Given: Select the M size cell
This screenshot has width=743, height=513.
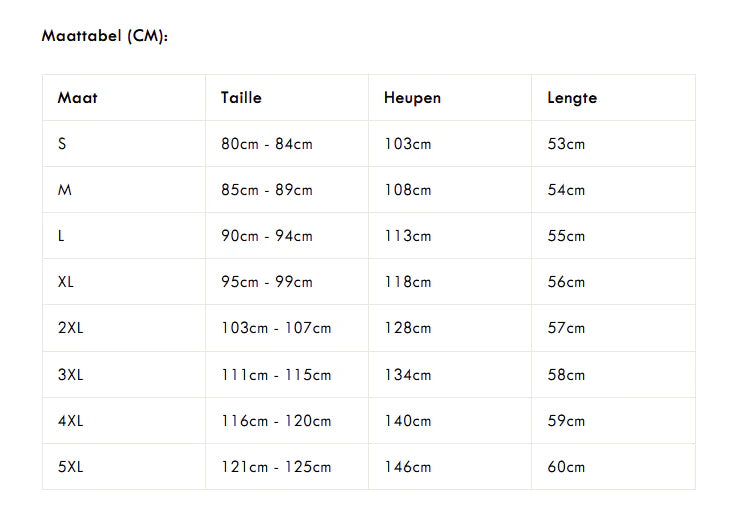Looking at the screenshot, I should [x=65, y=190].
